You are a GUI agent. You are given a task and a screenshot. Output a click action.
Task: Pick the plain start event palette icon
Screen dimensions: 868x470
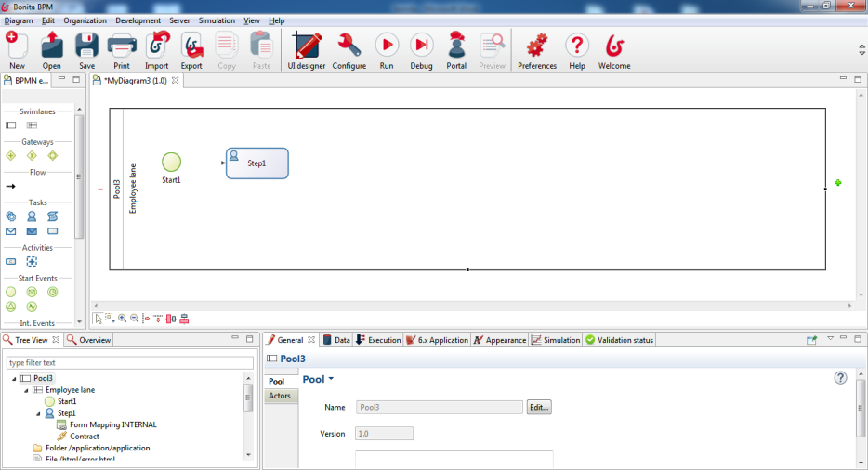tap(10, 292)
